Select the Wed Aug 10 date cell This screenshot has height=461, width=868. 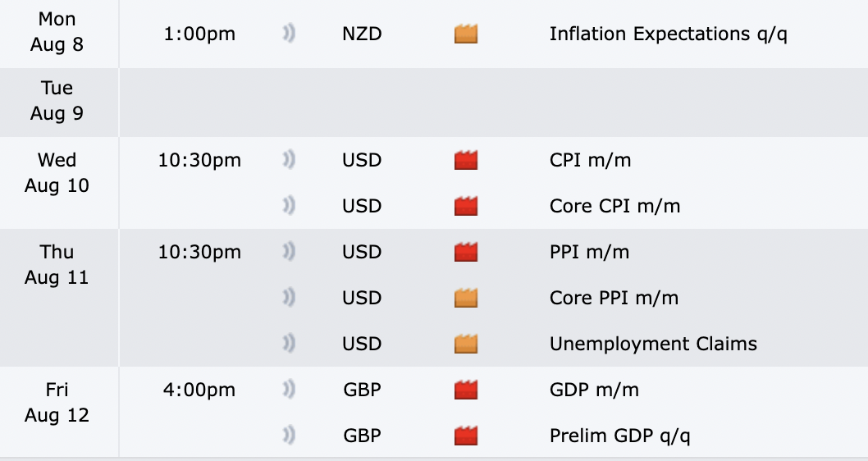tap(57, 172)
